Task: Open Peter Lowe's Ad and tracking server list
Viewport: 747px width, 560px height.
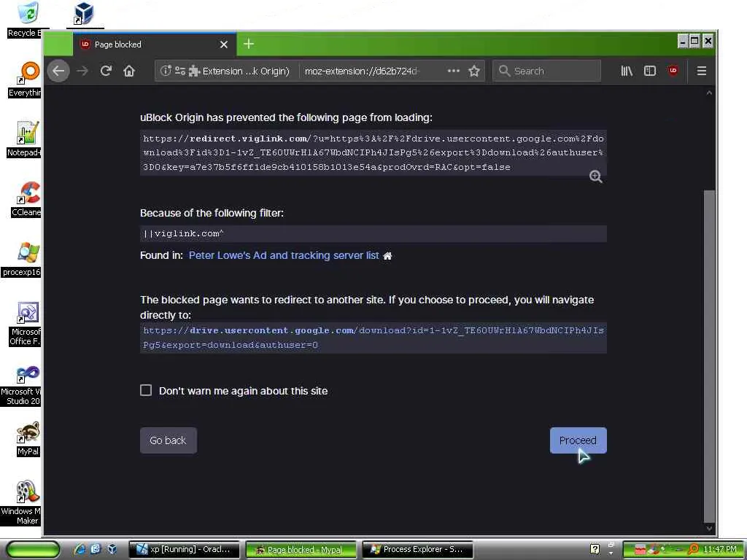Action: coord(284,255)
